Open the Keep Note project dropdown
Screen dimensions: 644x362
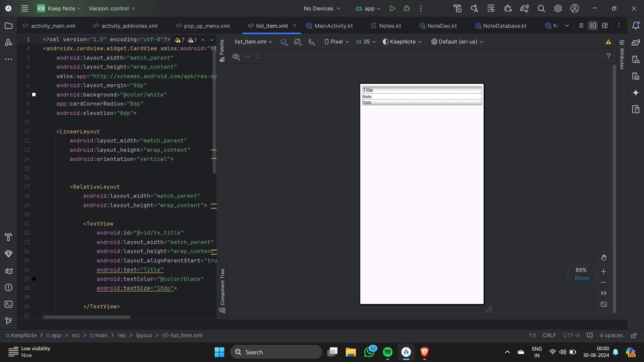click(59, 8)
